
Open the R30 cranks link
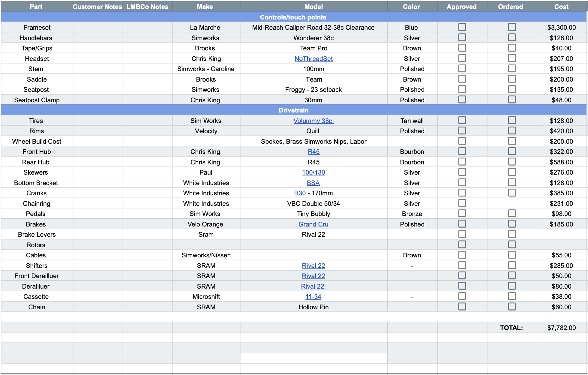[x=300, y=193]
